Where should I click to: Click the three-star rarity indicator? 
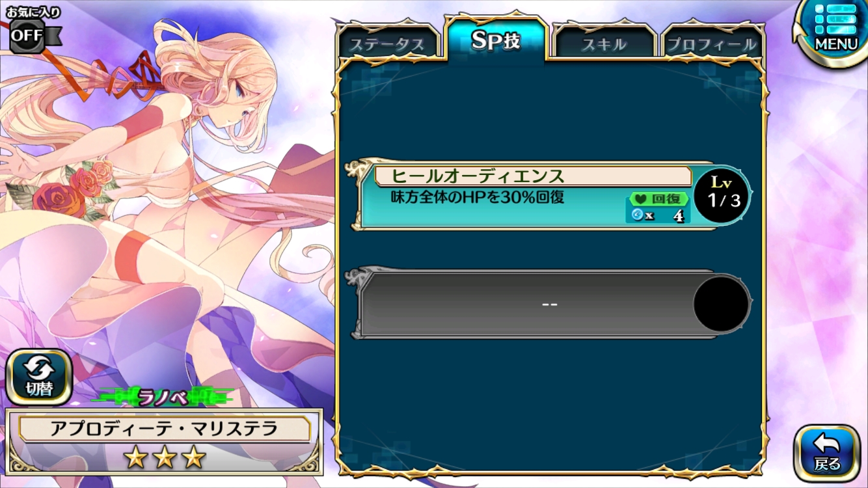point(164,457)
